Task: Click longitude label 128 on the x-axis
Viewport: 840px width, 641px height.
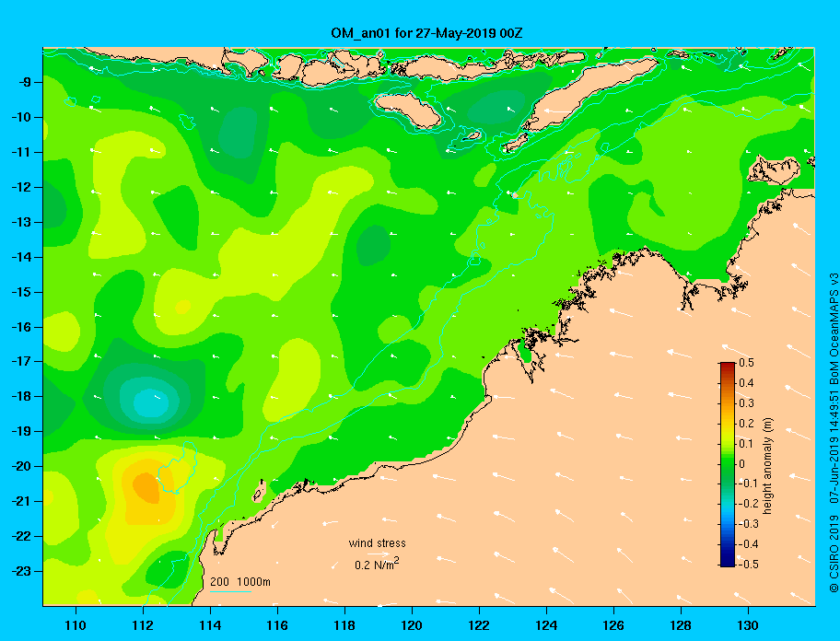Action: 681,625
